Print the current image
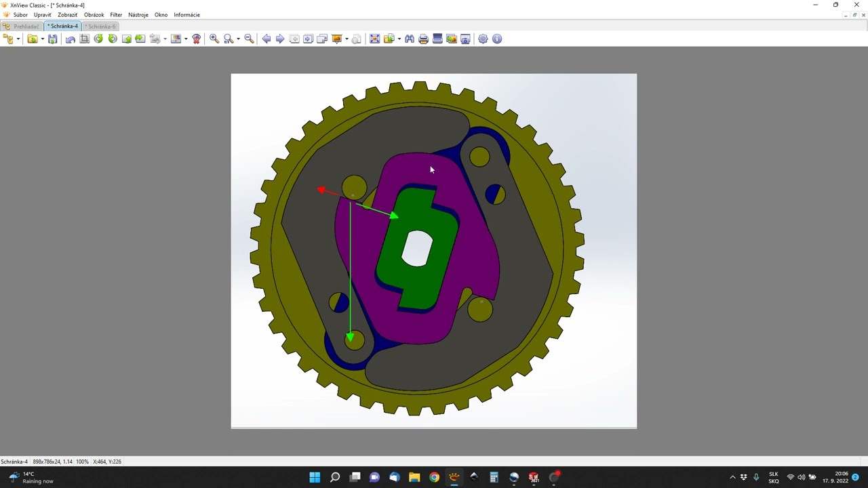Viewport: 868px width, 488px height. (x=423, y=39)
